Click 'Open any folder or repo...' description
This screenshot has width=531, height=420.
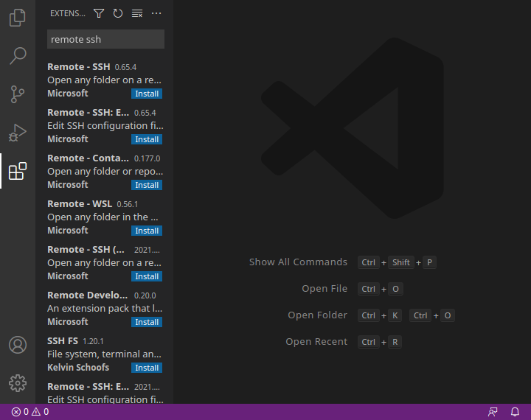[x=105, y=171]
